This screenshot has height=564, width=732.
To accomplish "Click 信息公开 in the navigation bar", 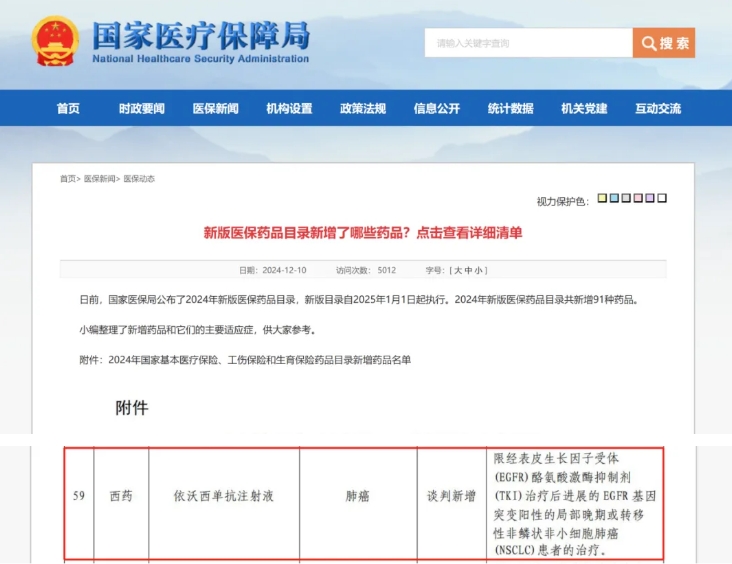I will (x=437, y=108).
